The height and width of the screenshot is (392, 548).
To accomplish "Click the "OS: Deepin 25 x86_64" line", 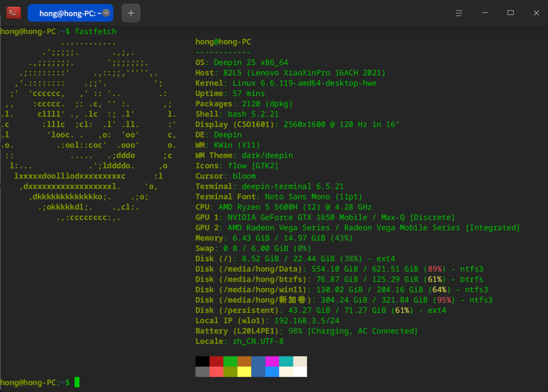I will click(241, 62).
